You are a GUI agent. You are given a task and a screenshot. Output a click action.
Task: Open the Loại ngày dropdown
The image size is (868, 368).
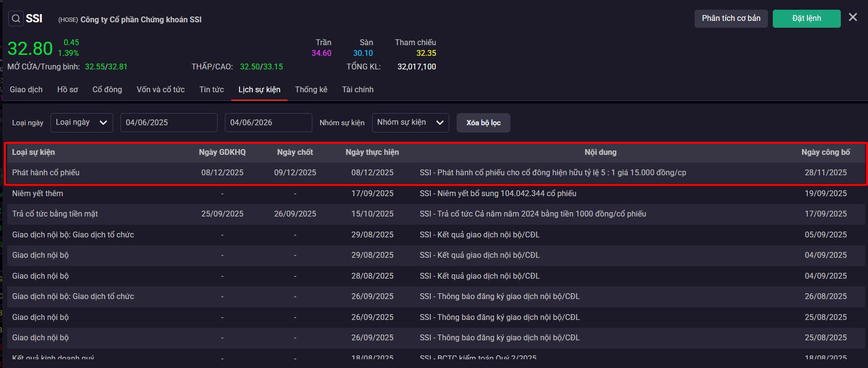point(82,122)
